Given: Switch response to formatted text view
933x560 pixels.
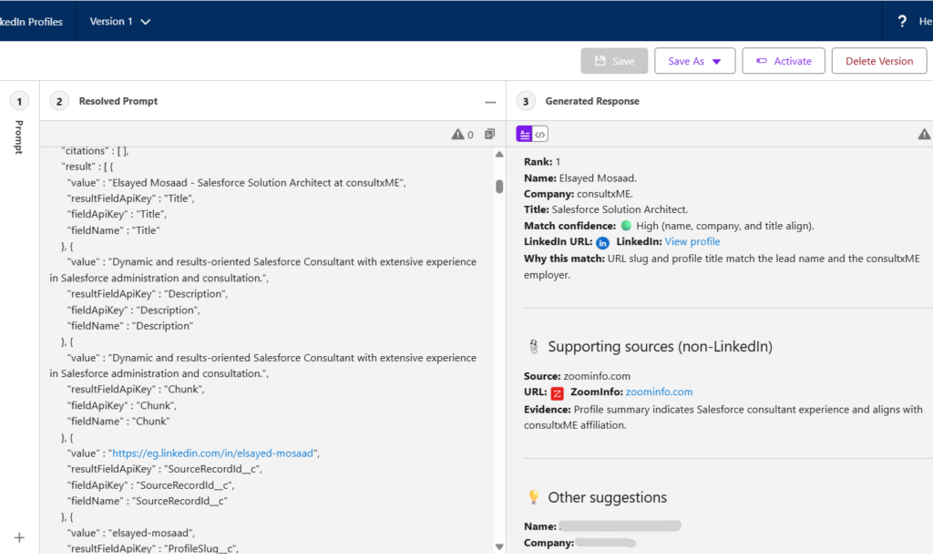Looking at the screenshot, I should 524,135.
